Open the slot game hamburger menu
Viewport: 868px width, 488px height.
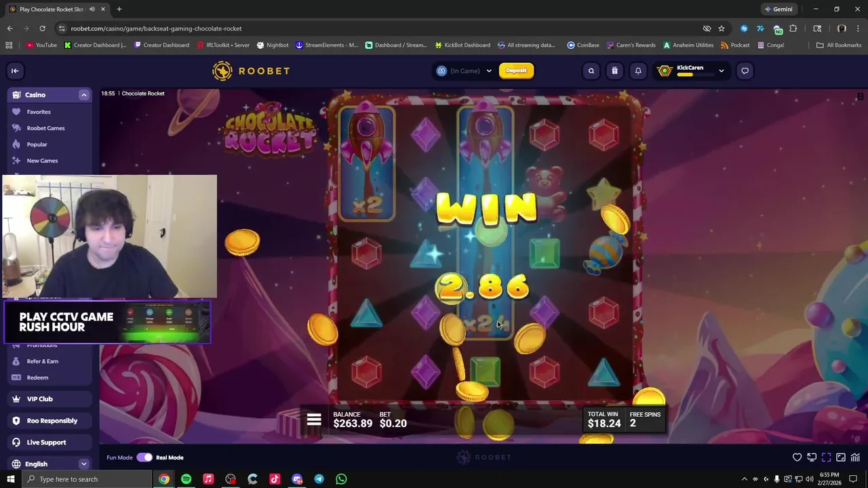(314, 420)
